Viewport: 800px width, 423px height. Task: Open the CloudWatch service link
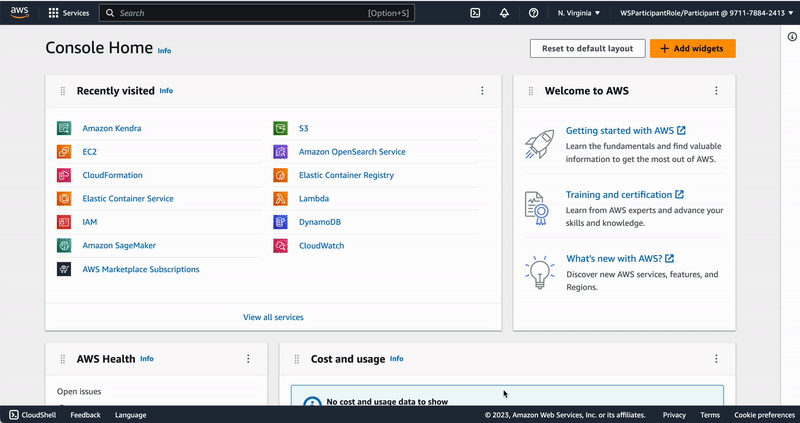[x=321, y=245]
